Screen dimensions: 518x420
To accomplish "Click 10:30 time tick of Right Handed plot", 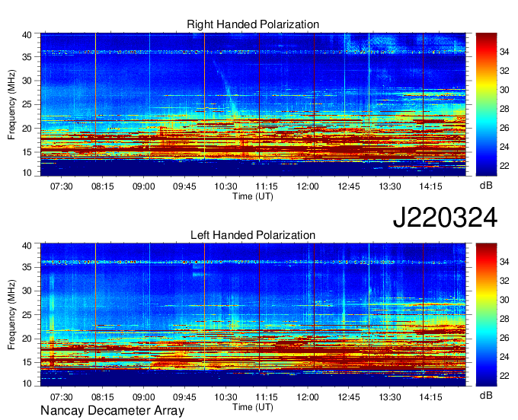I will click(x=226, y=186).
